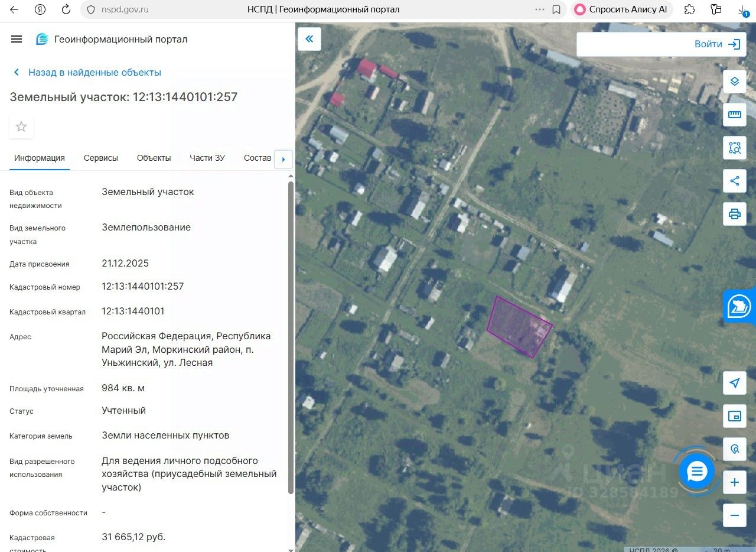Click the cadastral value 31 665,12 руб.
The height and width of the screenshot is (552, 756).
pyautogui.click(x=133, y=537)
